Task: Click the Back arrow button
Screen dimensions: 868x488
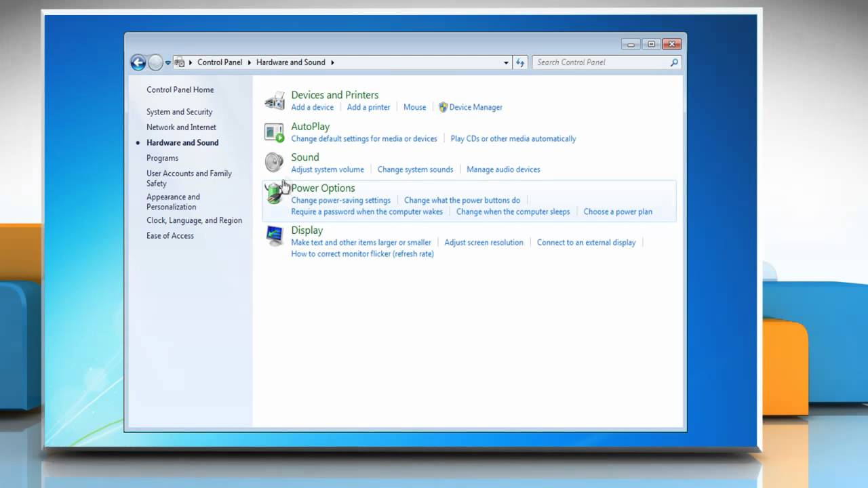Action: pyautogui.click(x=138, y=62)
